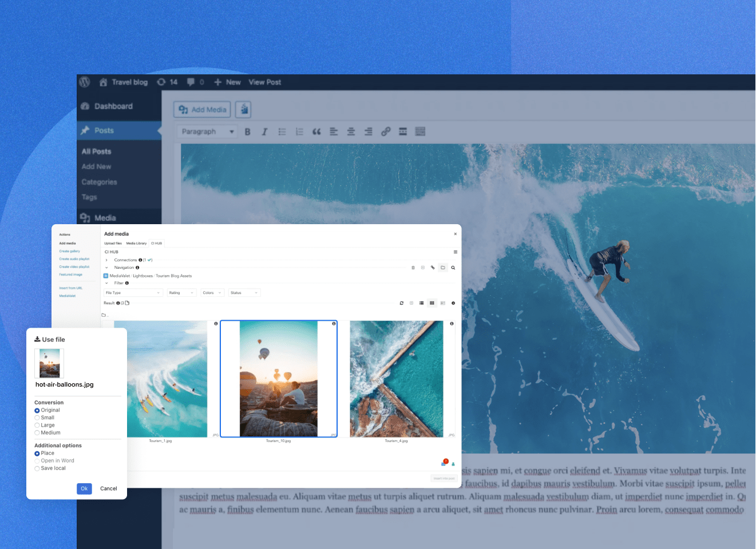The height and width of the screenshot is (549, 756).
Task: Click the link icon in Navigation row
Action: pos(433,268)
